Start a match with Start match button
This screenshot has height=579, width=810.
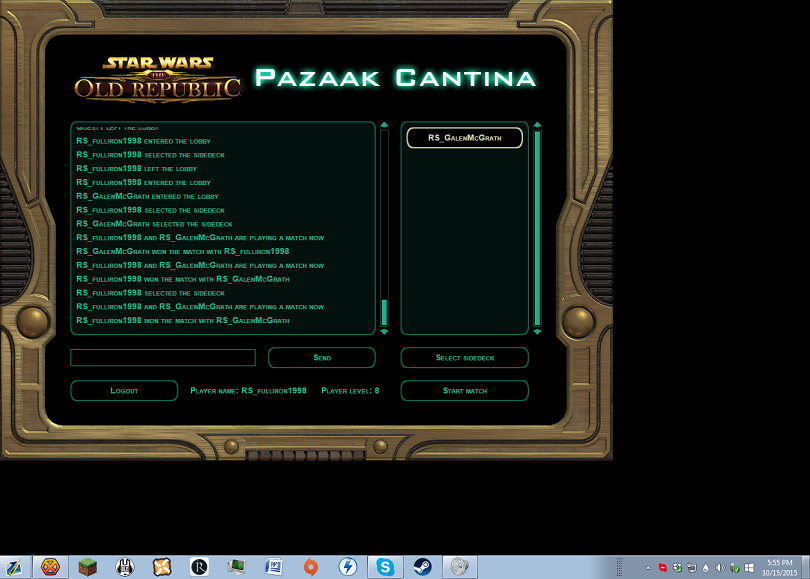pos(464,391)
